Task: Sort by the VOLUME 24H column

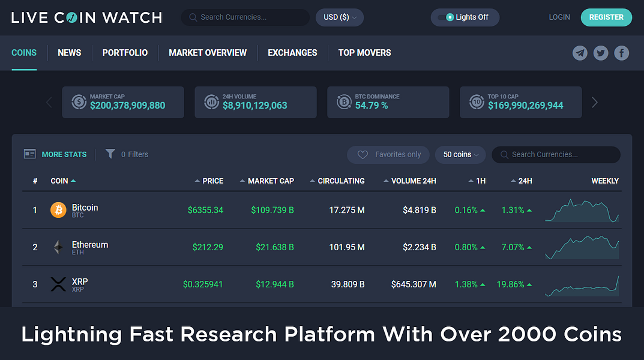Action: click(x=410, y=181)
